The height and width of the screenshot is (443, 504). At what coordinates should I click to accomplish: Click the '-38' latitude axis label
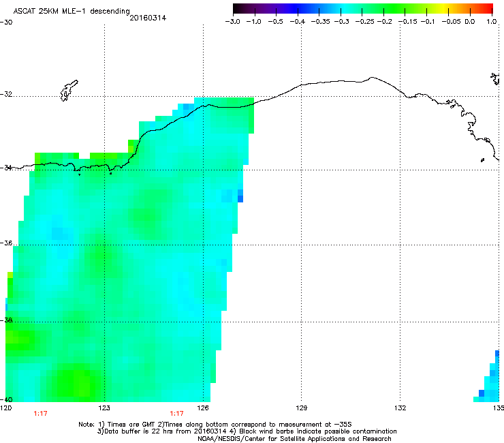tap(6, 320)
